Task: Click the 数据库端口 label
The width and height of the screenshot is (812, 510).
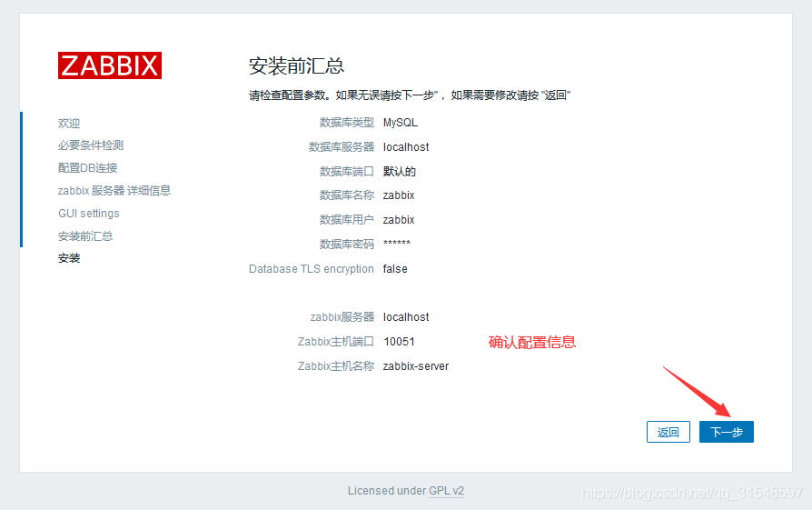Action: tap(346, 172)
